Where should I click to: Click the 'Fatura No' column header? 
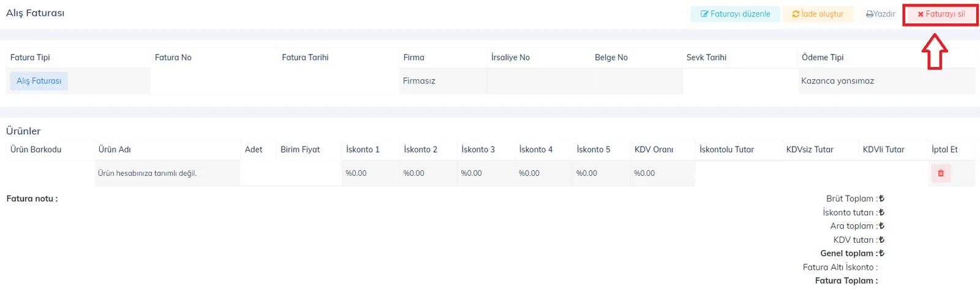click(x=173, y=58)
